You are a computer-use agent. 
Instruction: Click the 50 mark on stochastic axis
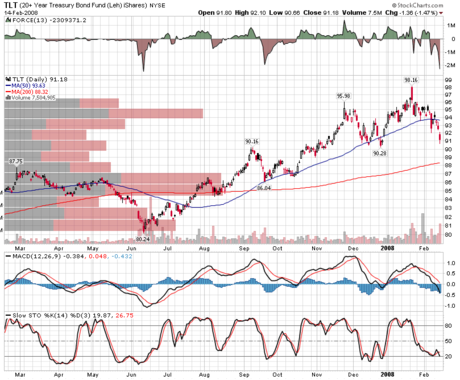coord(448,341)
